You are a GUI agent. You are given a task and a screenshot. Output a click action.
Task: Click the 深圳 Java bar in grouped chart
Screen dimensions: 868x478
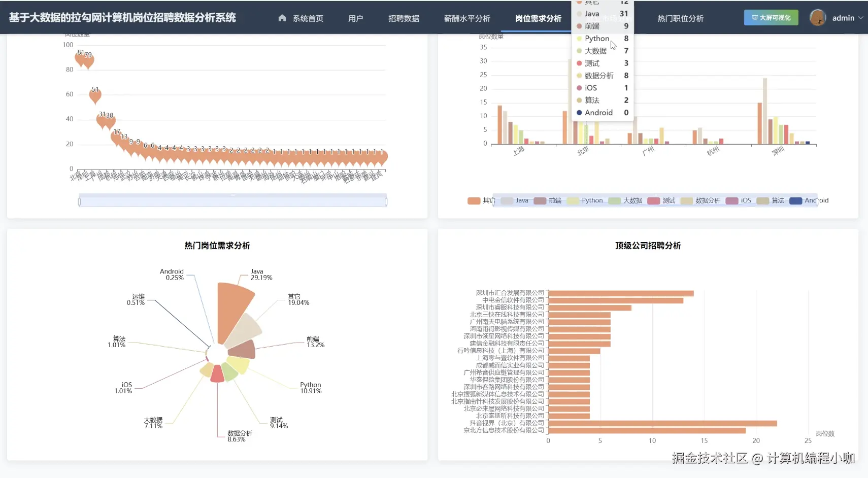click(765, 111)
